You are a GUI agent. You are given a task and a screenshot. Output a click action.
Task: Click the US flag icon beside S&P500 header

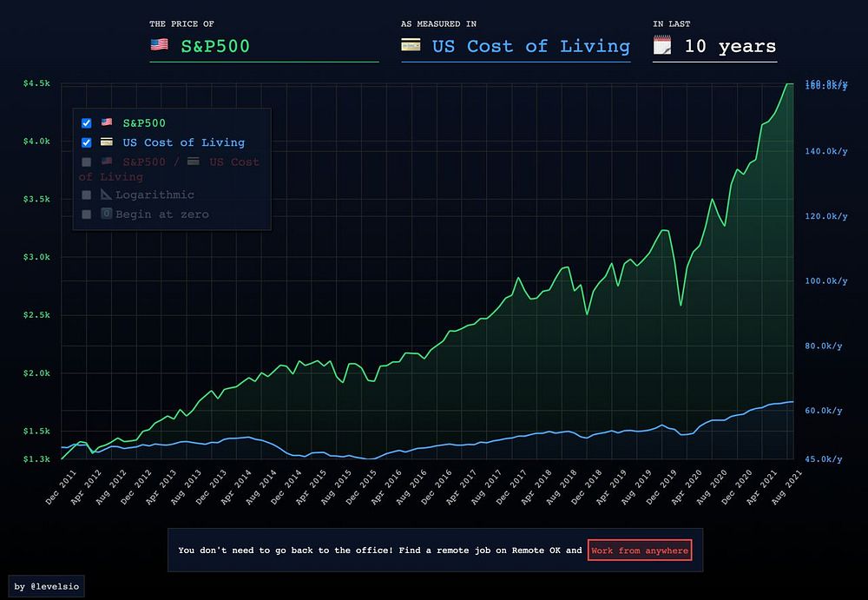160,44
